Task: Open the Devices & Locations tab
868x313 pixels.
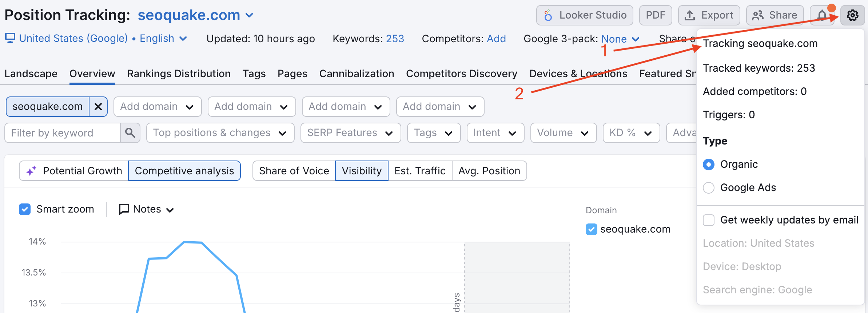Action: tap(578, 74)
